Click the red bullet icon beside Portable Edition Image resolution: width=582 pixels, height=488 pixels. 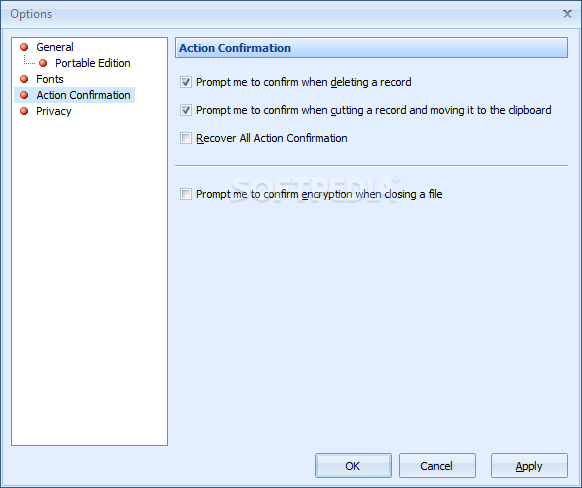point(43,63)
